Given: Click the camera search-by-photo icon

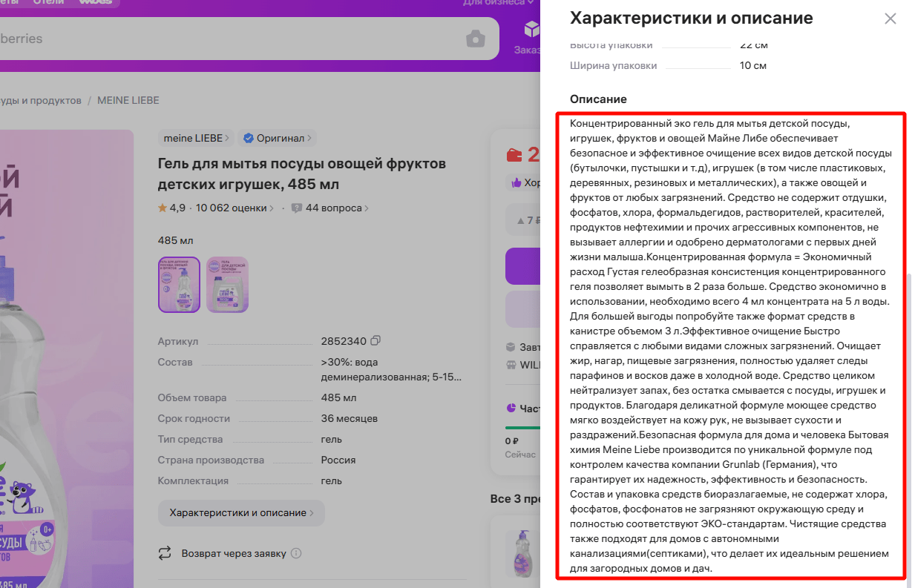Looking at the screenshot, I should click(476, 39).
